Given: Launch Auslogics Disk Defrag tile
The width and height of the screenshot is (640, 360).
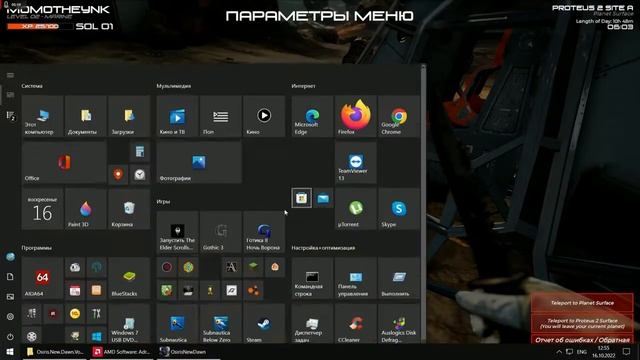Looking at the screenshot, I should (399, 324).
